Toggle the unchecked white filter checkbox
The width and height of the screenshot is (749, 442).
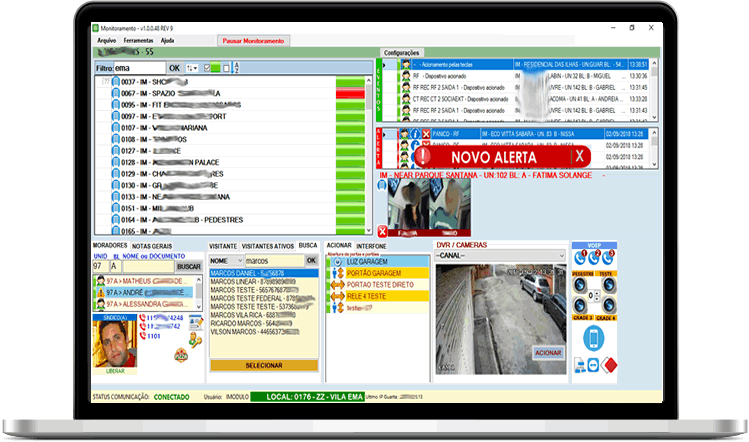click(x=224, y=67)
